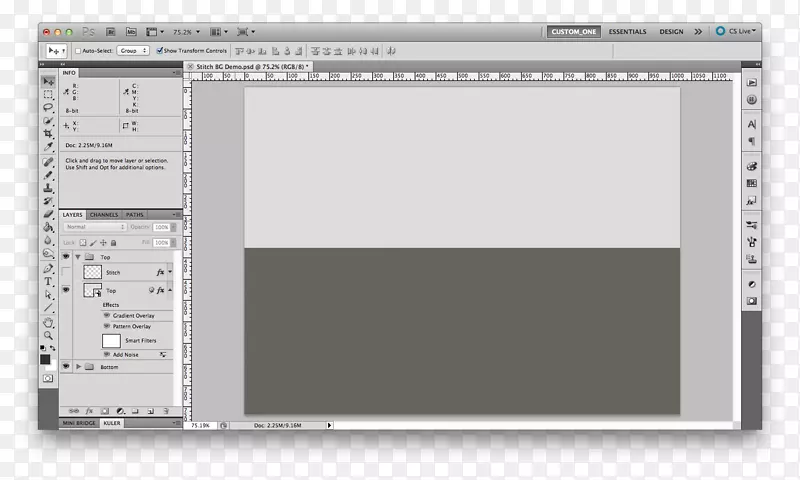This screenshot has height=480, width=800.
Task: Expand the Bottom layer group
Action: 78,367
